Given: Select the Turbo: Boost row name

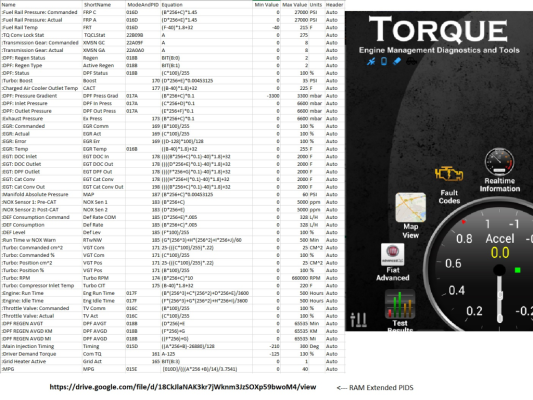Looking at the screenshot, I should point(17,81).
